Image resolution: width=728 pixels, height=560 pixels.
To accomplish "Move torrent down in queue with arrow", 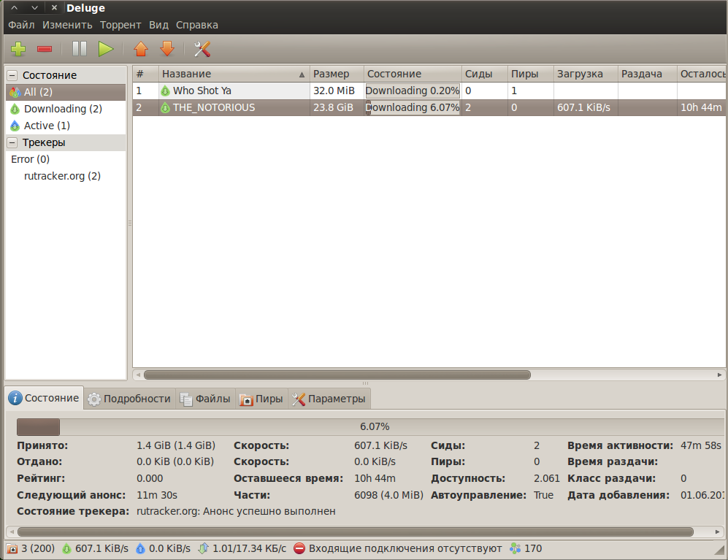I will click(x=167, y=49).
